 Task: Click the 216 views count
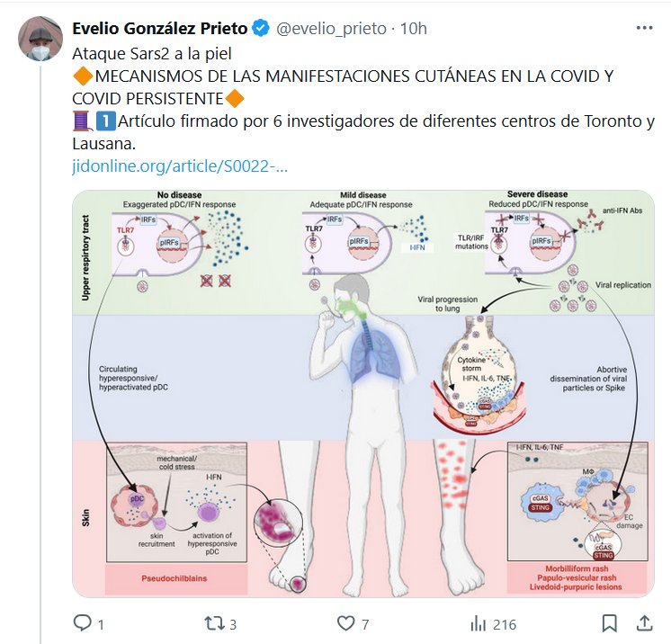505,625
